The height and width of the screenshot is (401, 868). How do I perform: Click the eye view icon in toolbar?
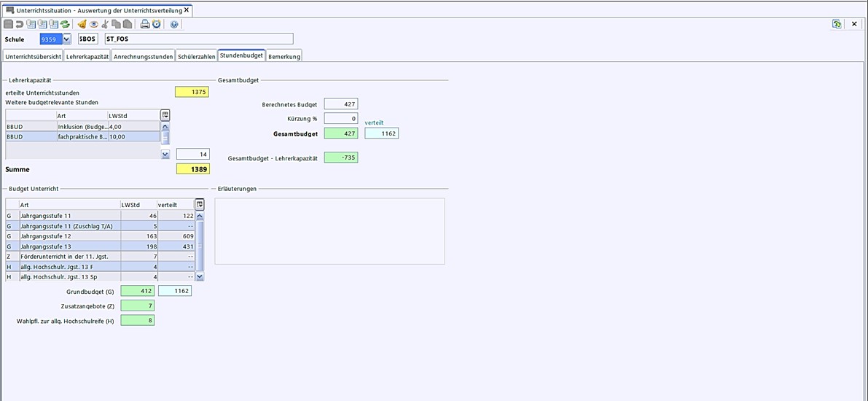[93, 24]
